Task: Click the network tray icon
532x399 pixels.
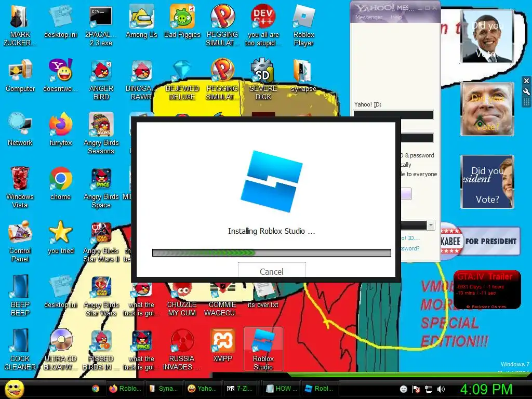Action: point(429,389)
